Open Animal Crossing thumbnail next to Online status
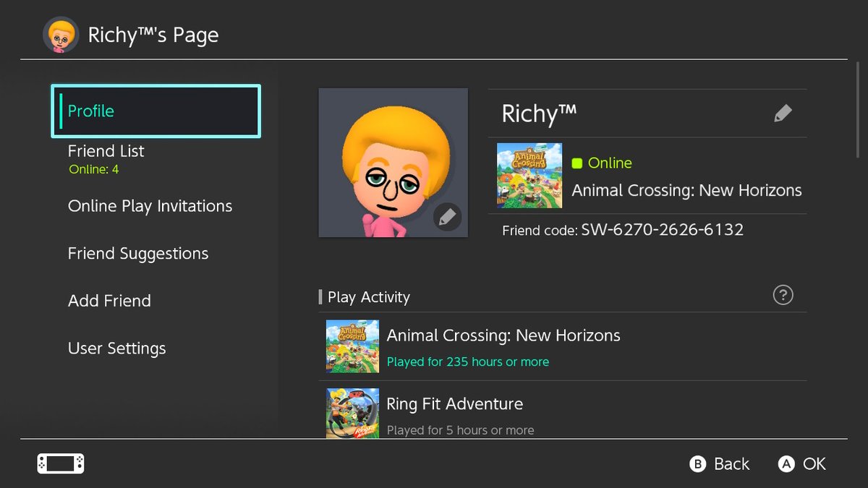868x488 pixels. 529,176
